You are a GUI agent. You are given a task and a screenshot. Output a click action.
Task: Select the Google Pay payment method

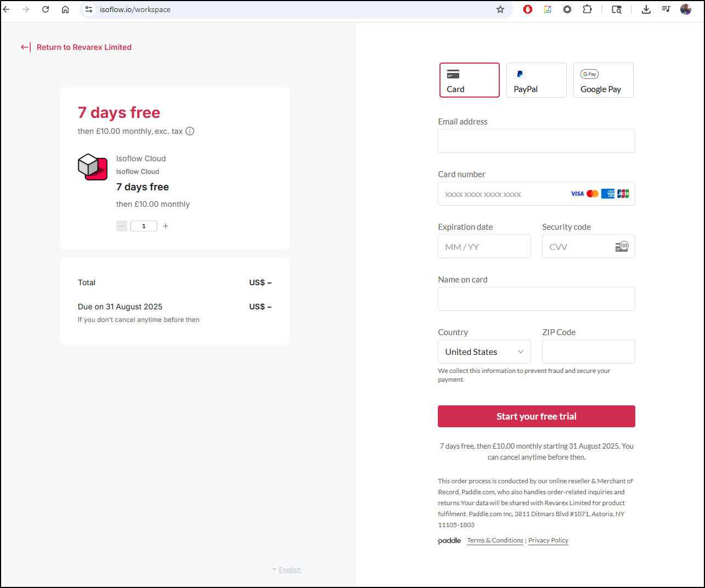click(x=604, y=80)
